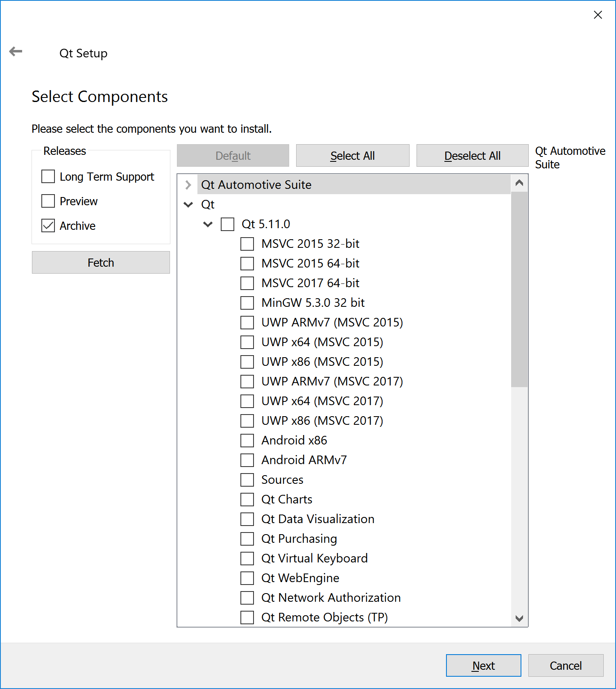
Task: Check the Qt 5.11.0 checkbox
Action: click(227, 224)
